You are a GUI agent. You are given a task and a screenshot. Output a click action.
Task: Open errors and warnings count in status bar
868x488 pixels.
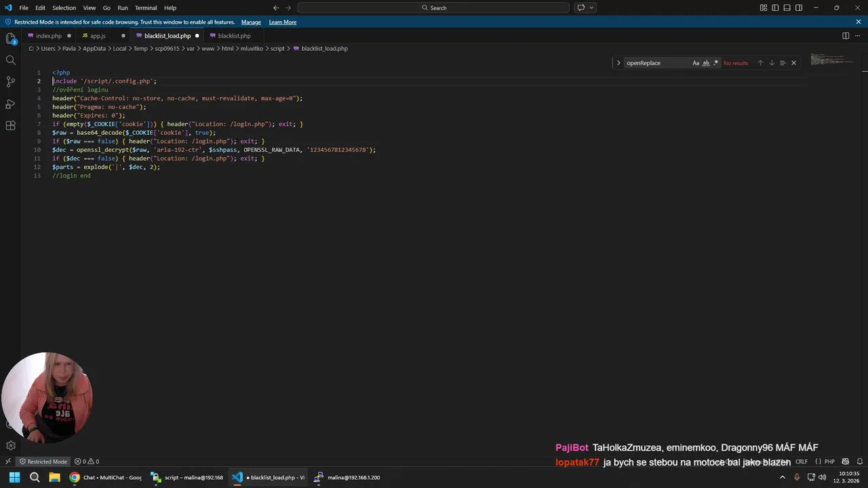(87, 462)
